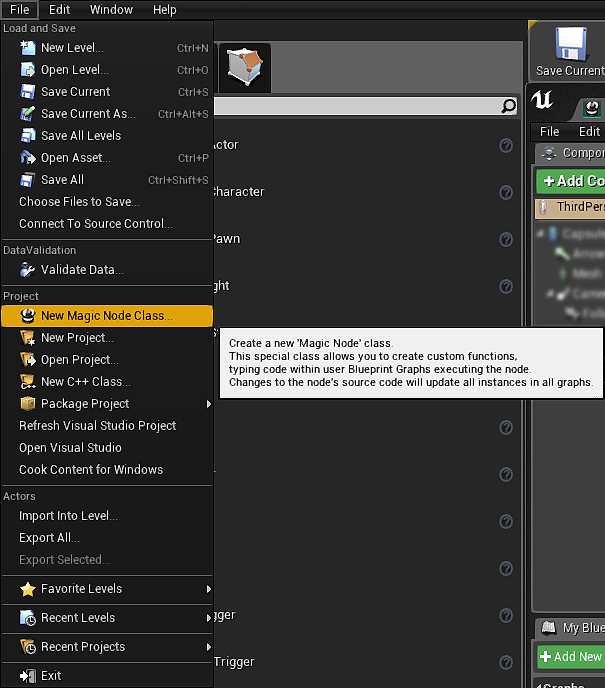Open File menu in blueprint editor window
605x688 pixels.
(549, 132)
